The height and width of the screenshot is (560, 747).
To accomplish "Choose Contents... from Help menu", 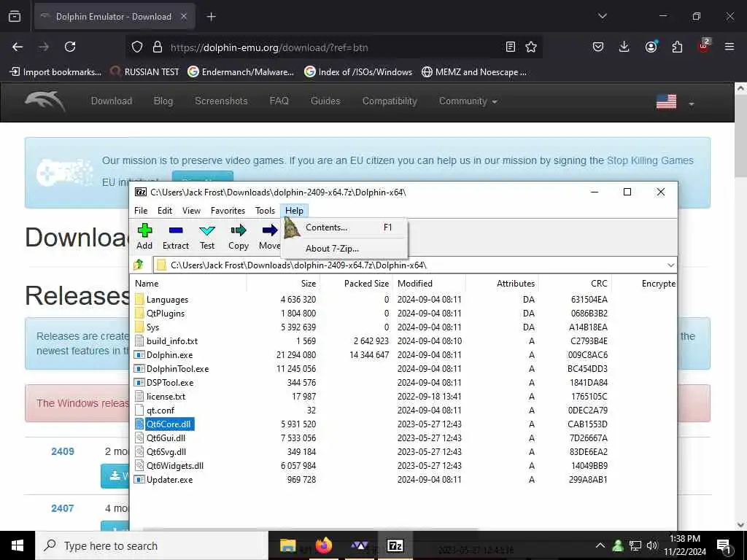I will (x=344, y=227).
